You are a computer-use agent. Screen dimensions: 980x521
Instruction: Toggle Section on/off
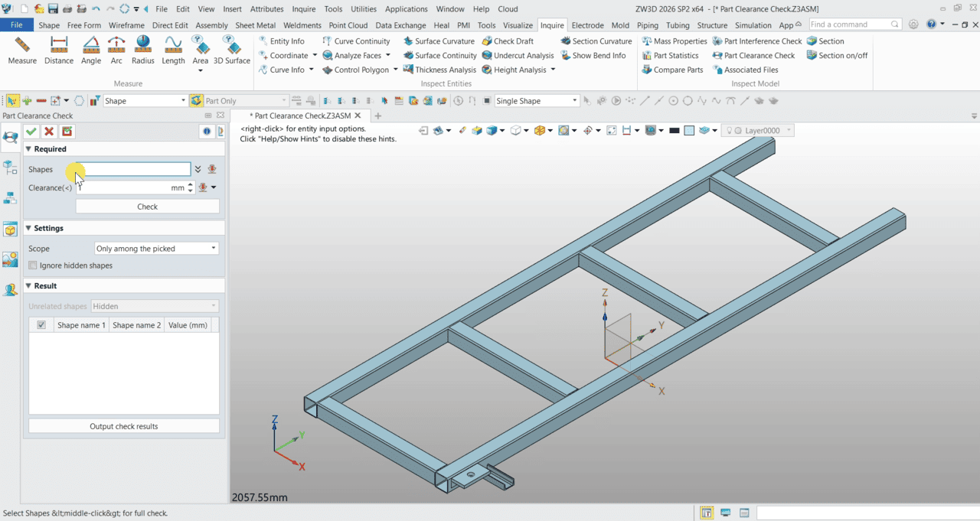tap(836, 56)
